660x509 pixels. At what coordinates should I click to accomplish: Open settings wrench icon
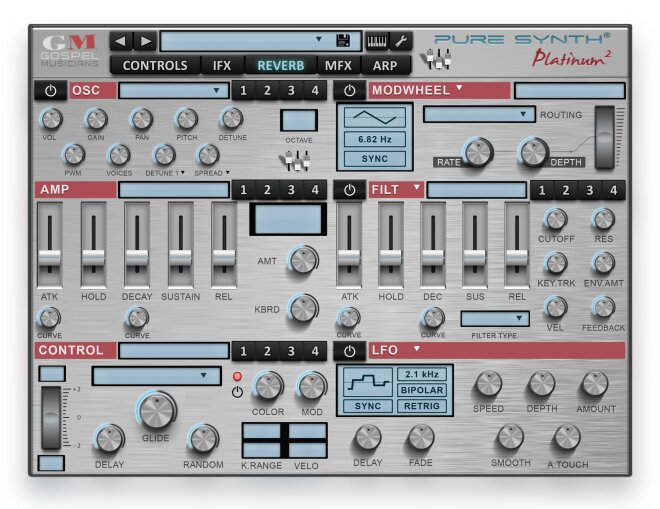click(x=400, y=41)
